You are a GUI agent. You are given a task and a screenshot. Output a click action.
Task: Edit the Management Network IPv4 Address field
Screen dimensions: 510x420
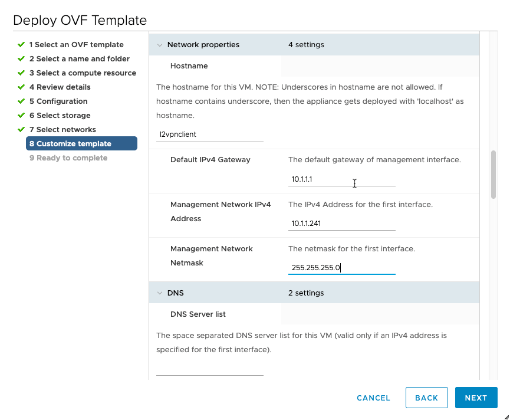click(x=341, y=224)
